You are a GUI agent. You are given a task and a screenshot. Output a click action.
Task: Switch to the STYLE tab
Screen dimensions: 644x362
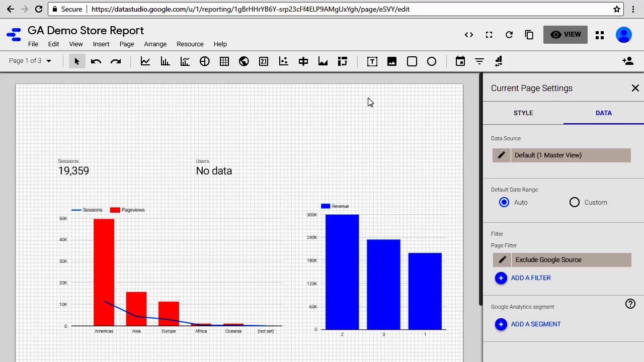(523, 113)
